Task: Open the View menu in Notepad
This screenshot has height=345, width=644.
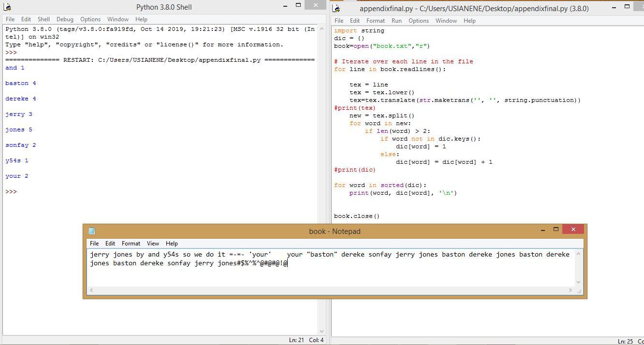Action: click(153, 244)
